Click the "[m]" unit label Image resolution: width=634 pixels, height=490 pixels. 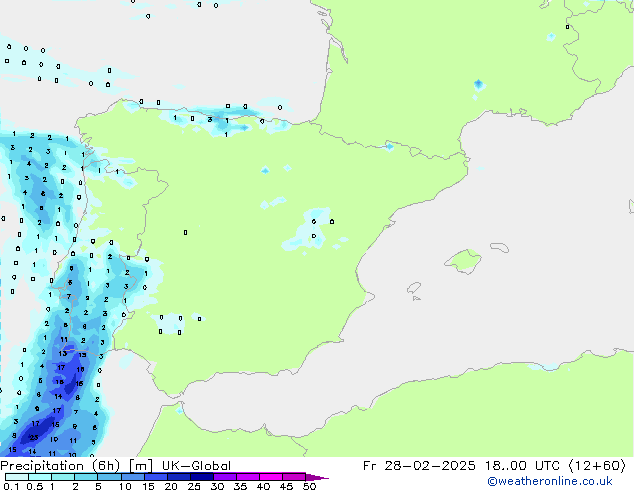[x=141, y=466]
